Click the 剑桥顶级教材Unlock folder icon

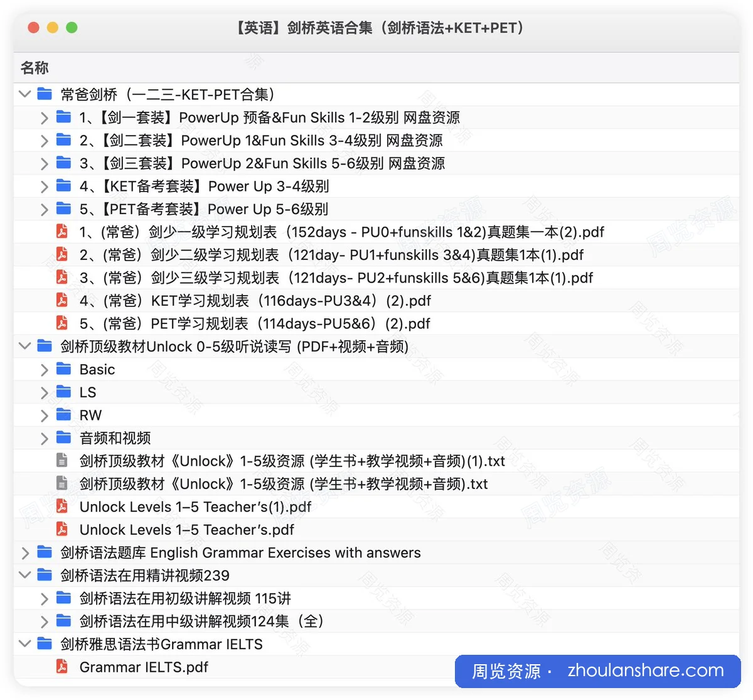point(45,346)
